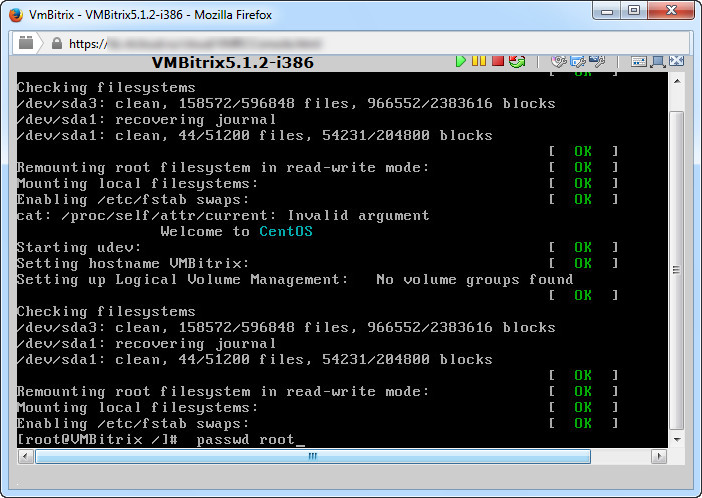Click the horizontal scrollbar thumb
This screenshot has height=498, width=702.
(313, 457)
